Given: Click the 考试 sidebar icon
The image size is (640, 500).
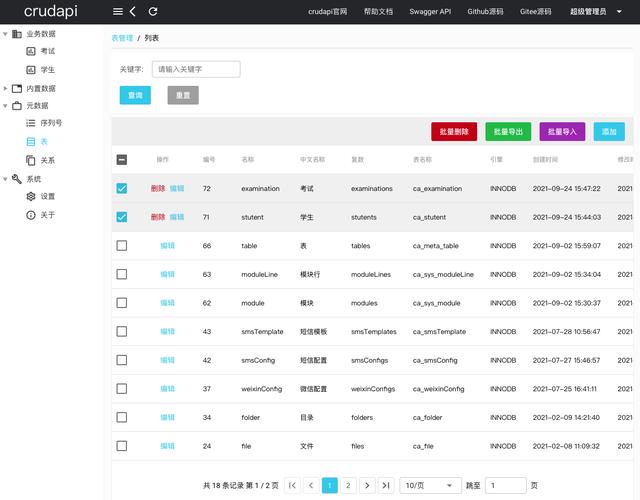Looking at the screenshot, I should pyautogui.click(x=31, y=51).
